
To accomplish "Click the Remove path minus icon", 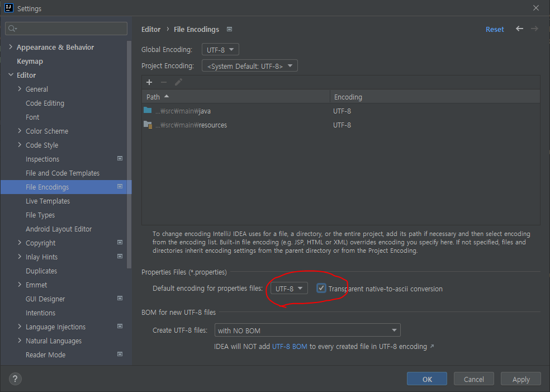I will coord(164,82).
